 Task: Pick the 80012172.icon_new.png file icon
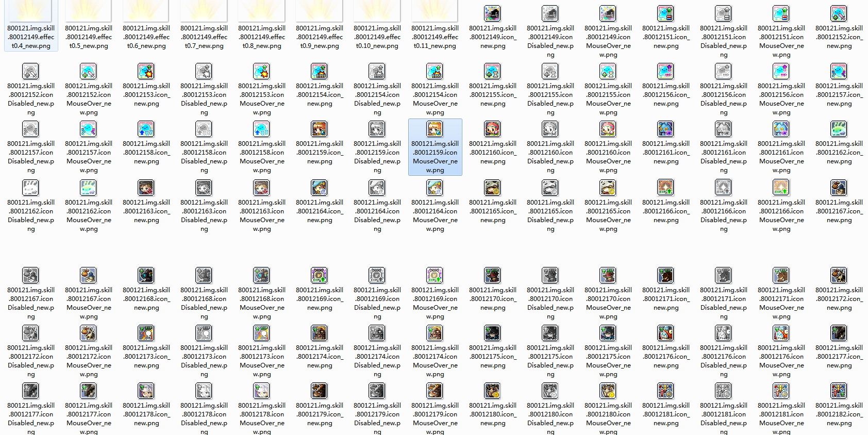pyautogui.click(x=839, y=275)
